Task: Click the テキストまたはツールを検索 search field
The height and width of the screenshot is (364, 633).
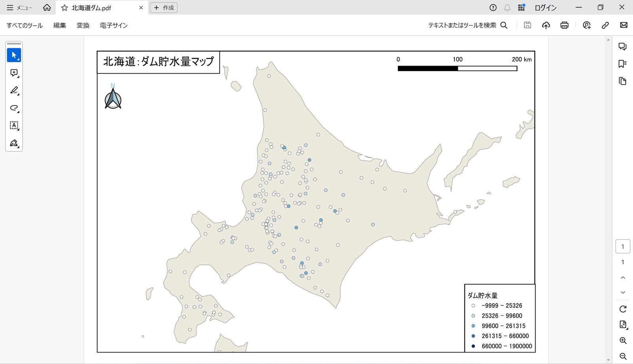Action: (x=468, y=25)
